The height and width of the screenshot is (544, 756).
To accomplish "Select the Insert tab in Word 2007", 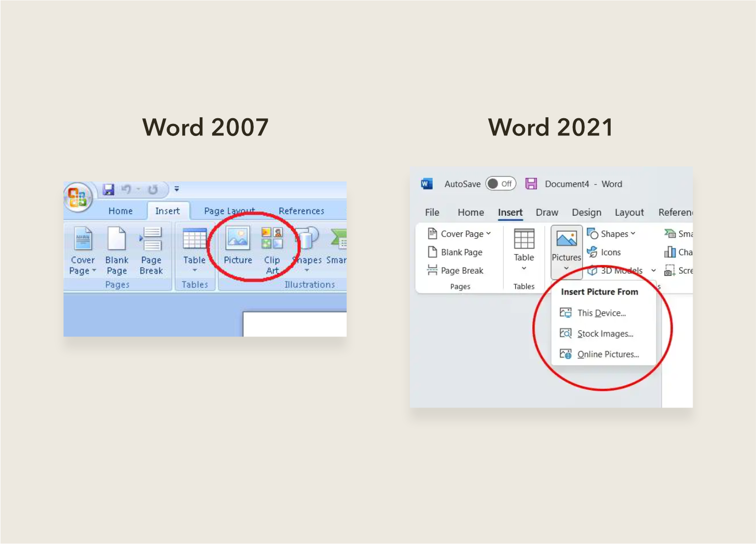I will coord(167,211).
